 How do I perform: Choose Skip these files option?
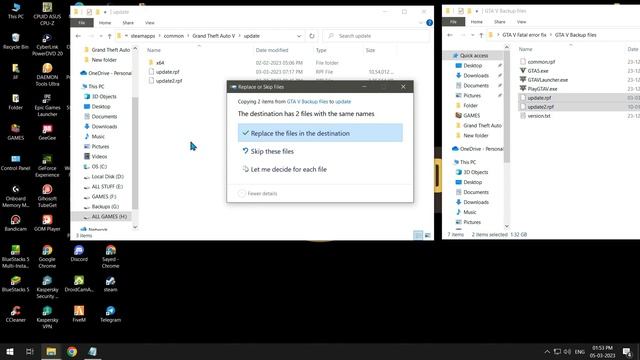coord(320,151)
